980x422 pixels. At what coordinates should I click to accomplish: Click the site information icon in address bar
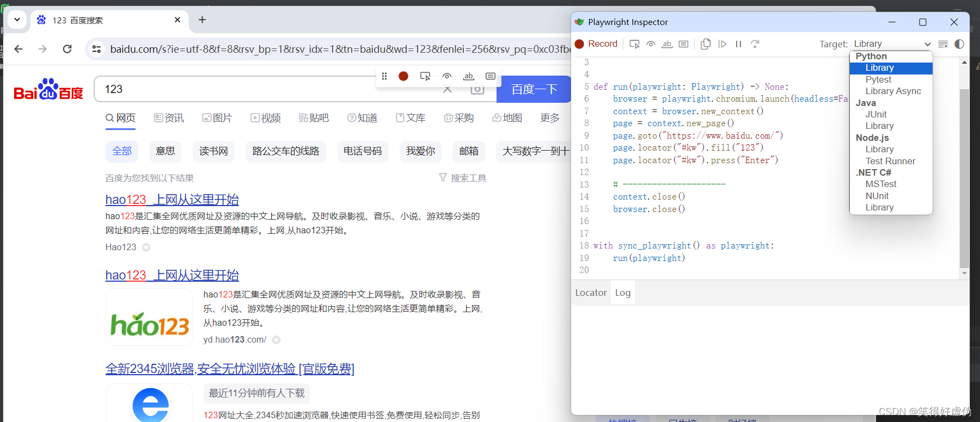click(x=96, y=49)
